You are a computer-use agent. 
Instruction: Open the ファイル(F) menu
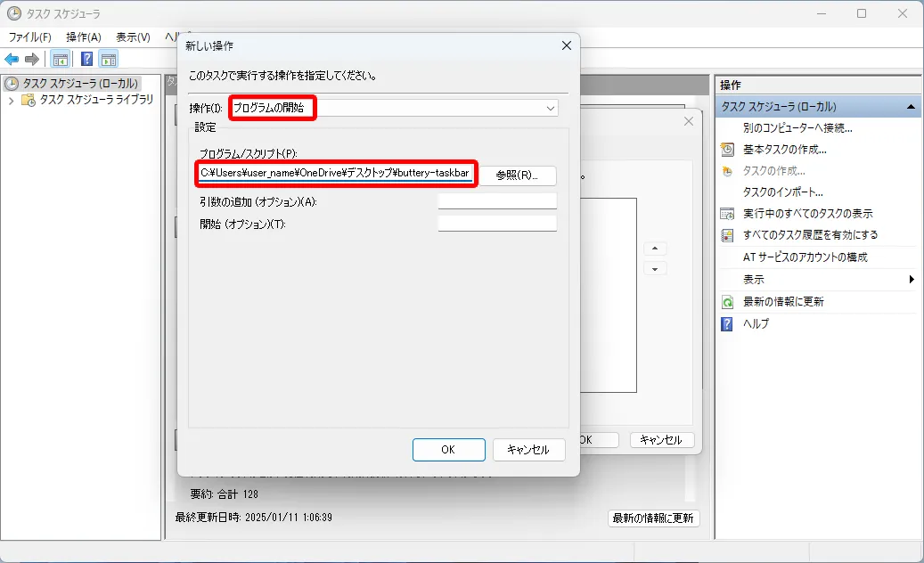tap(30, 37)
